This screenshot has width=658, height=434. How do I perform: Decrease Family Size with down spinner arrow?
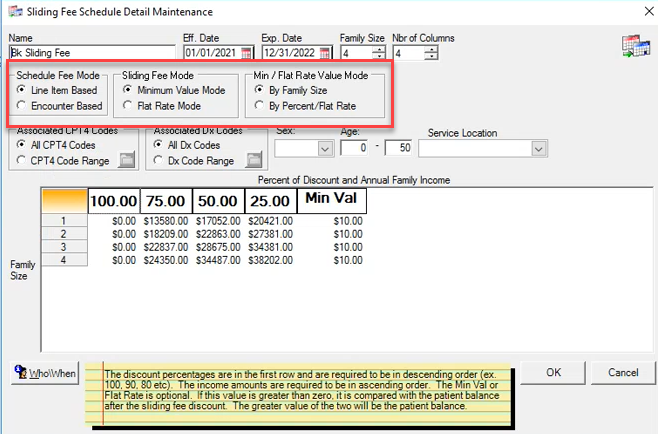(x=379, y=56)
